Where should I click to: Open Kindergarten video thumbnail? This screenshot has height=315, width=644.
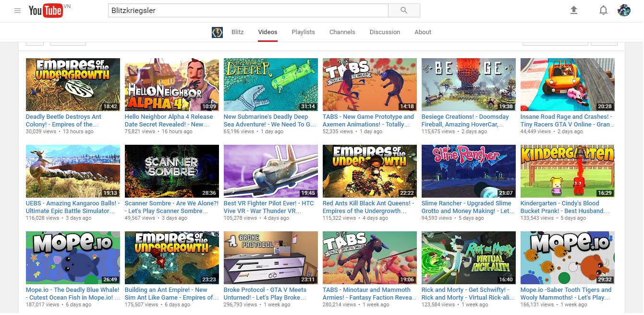tap(568, 171)
